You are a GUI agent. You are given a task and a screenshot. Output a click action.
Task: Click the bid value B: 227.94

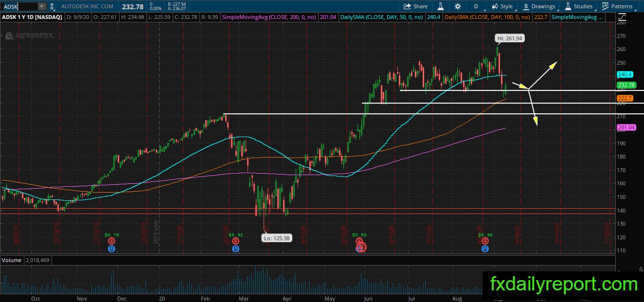tap(178, 4)
